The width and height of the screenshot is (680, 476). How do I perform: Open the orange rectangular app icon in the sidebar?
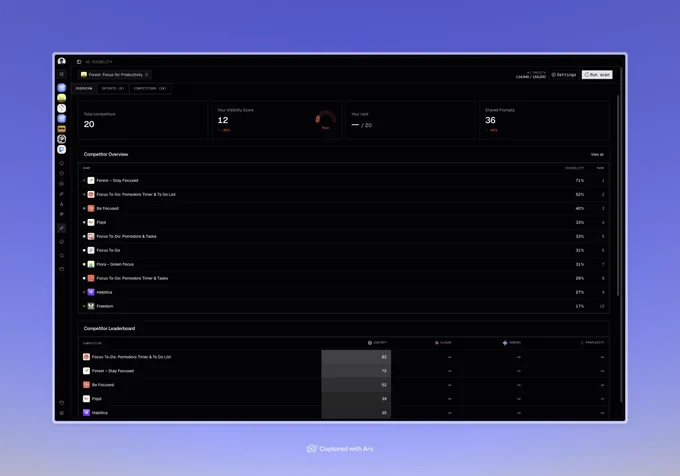click(x=62, y=129)
